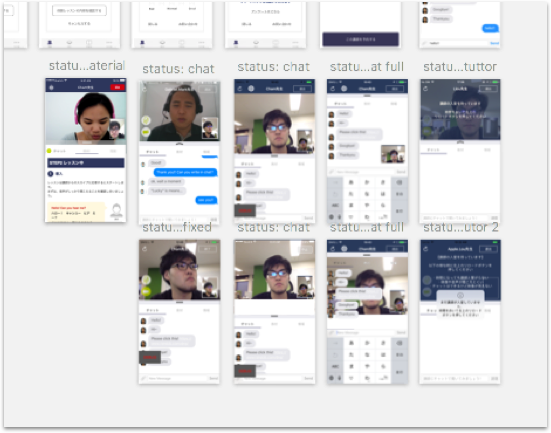The width and height of the screenshot is (551, 433).
Task: Click self-view thumbnail in material artboard video
Action: click(117, 129)
